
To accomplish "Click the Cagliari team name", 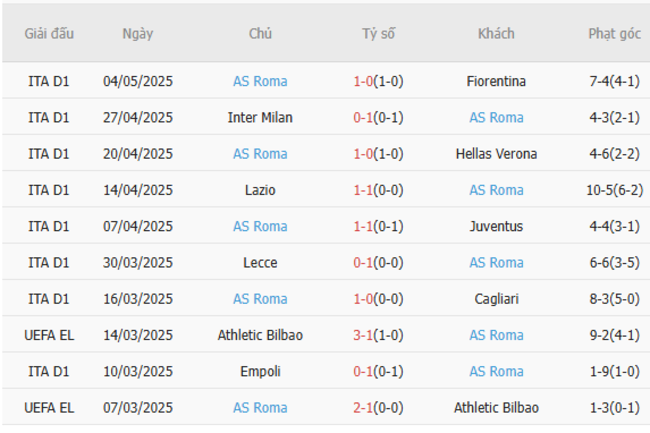I will pyautogui.click(x=496, y=299).
